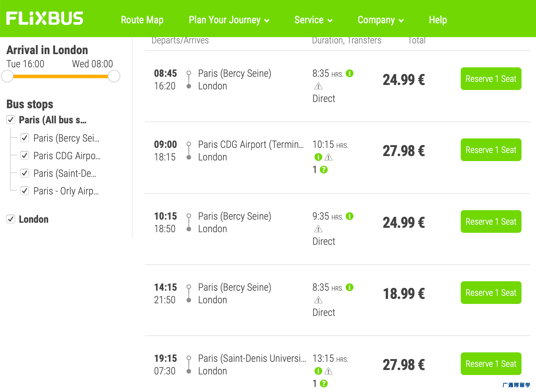Image resolution: width=536 pixels, height=392 pixels.
Task: Click warning triangle on 10:15 trip
Action: point(318,229)
